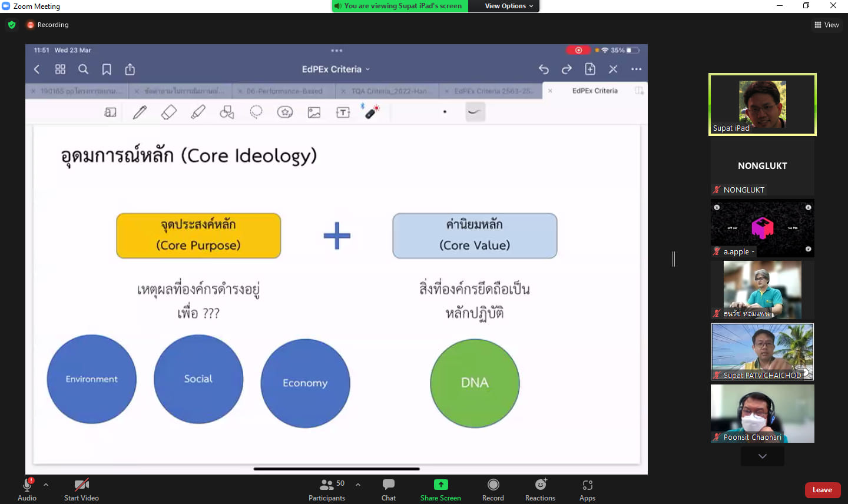Select the Eraser tool

tap(169, 112)
